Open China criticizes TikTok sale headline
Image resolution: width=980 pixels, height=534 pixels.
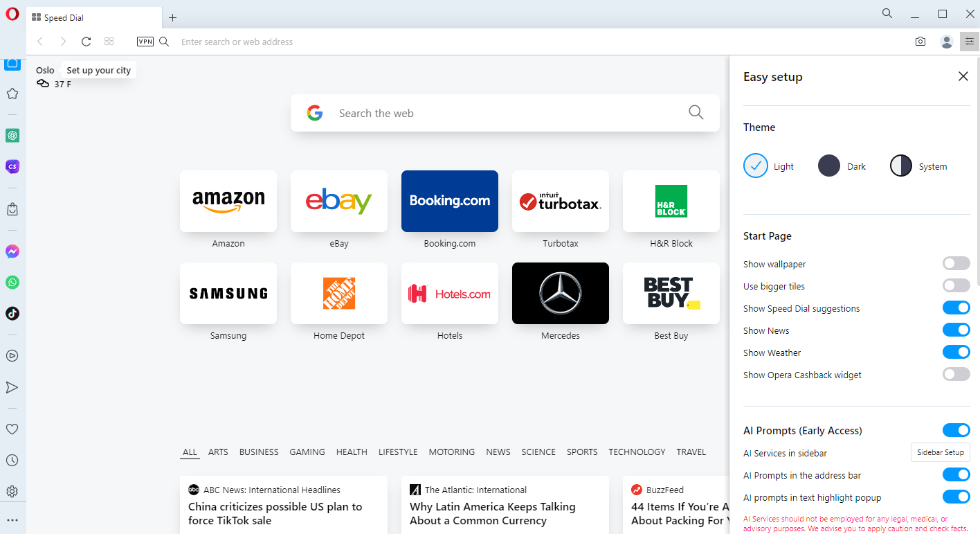coord(275,513)
